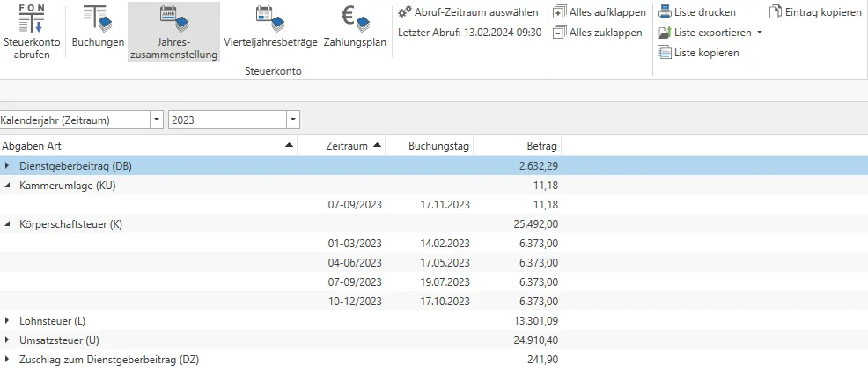Click the Liste exportieren icon

665,32
